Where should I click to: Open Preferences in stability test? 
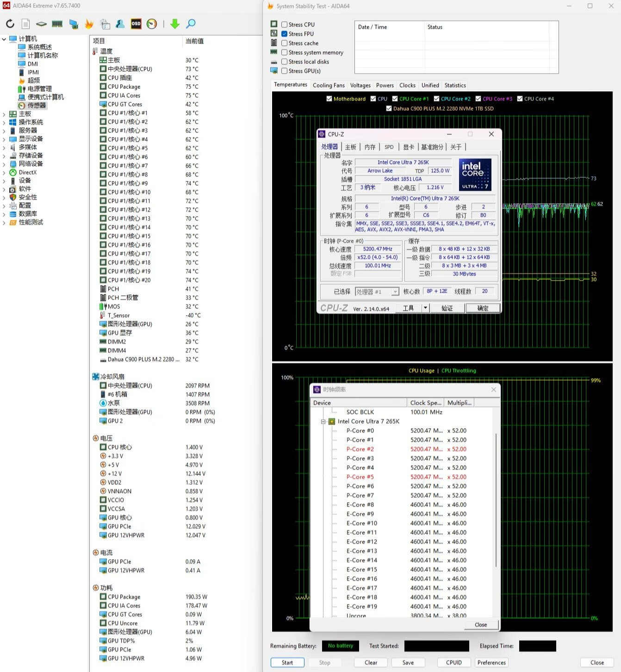491,662
